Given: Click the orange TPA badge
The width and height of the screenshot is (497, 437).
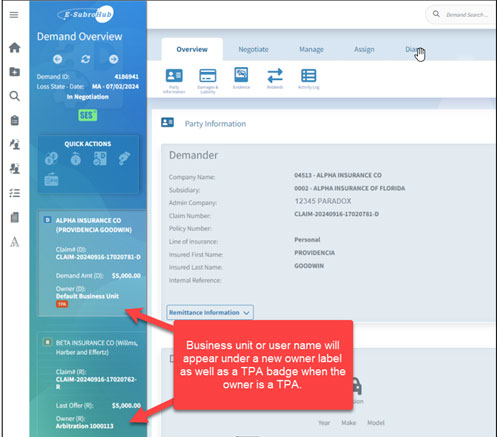Looking at the screenshot, I should coord(62,304).
